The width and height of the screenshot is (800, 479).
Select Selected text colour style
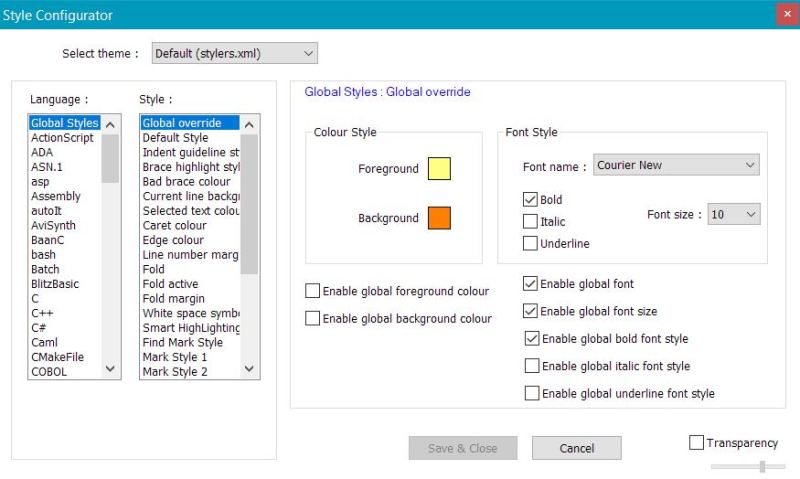pos(190,211)
